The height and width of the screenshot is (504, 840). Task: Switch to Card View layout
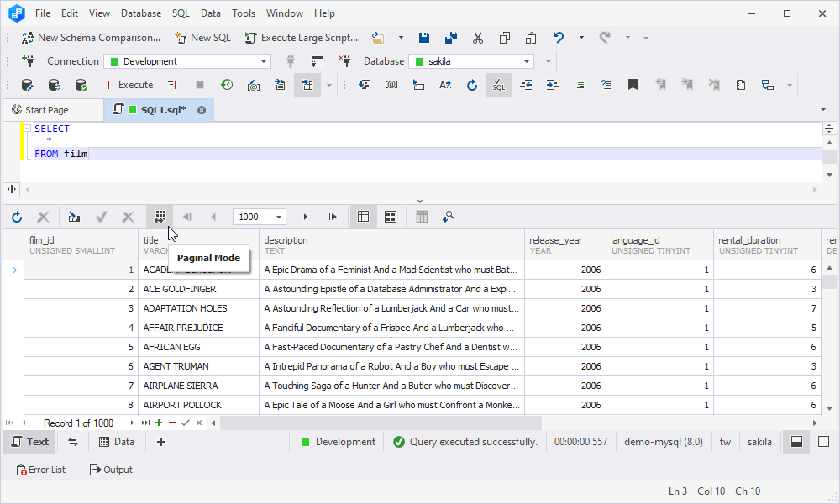point(391,217)
